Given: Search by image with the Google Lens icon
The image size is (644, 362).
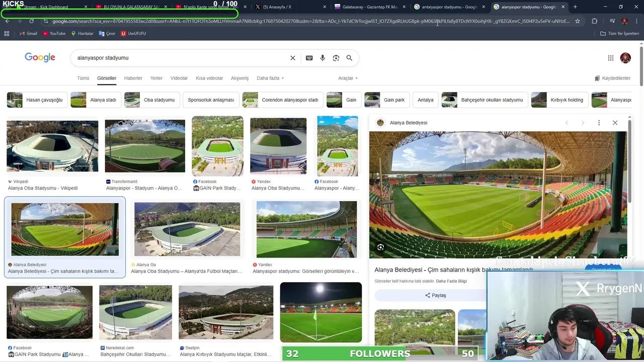Looking at the screenshot, I should [x=336, y=58].
